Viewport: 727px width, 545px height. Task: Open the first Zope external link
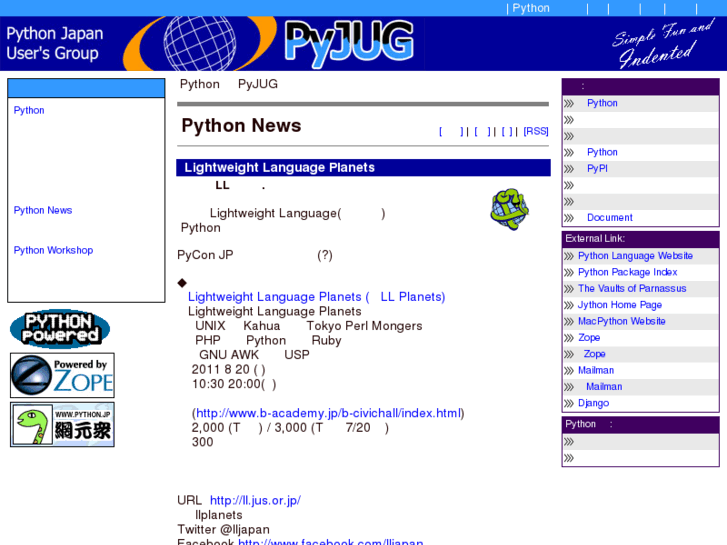589,338
